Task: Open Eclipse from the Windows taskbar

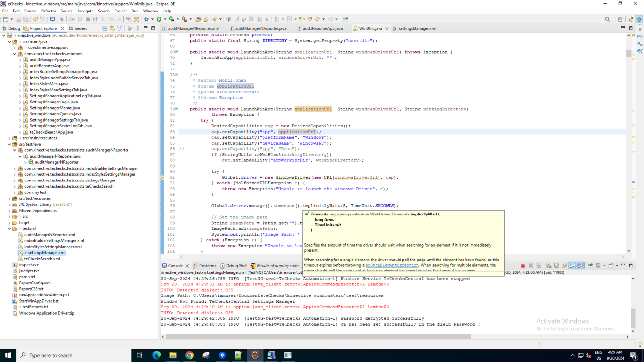Action: [255, 355]
